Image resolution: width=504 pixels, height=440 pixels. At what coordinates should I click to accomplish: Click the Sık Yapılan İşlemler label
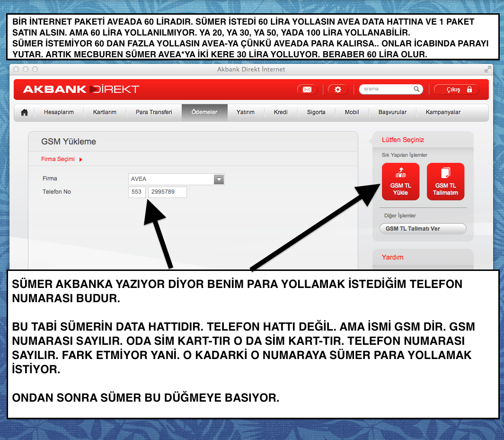[404, 155]
